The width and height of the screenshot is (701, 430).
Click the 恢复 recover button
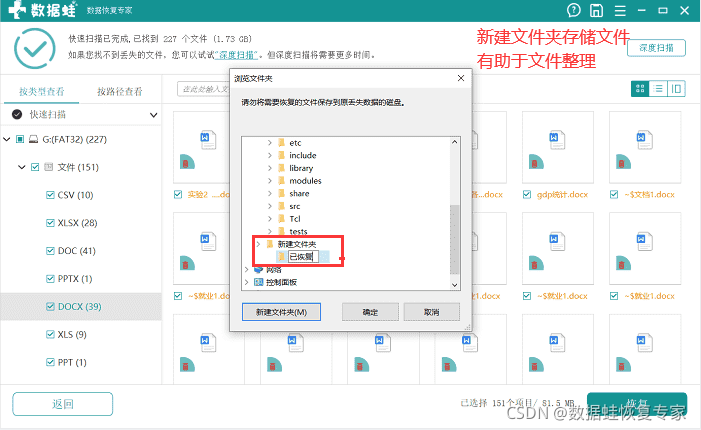coord(637,404)
